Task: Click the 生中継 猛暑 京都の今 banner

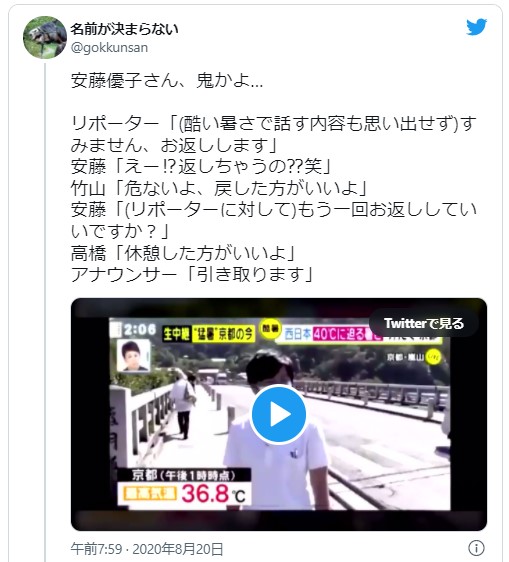Action: 209,334
